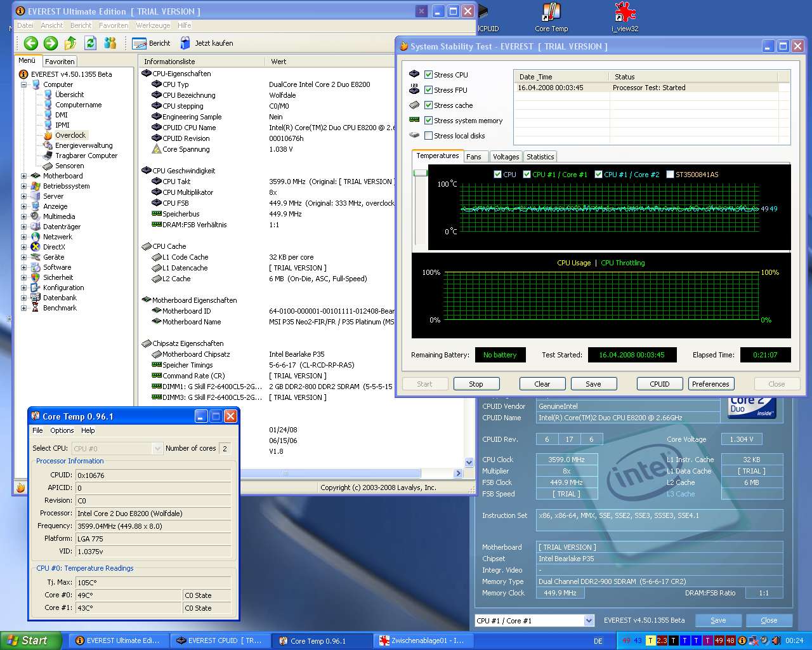Uncheck the Stress FPU checkbox
812x650 pixels.
[429, 90]
